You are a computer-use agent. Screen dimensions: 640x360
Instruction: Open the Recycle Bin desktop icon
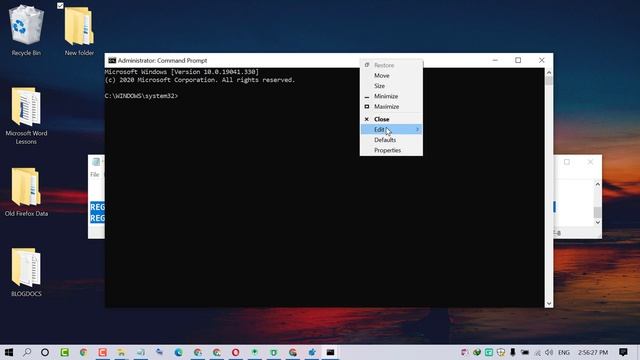tap(26, 31)
